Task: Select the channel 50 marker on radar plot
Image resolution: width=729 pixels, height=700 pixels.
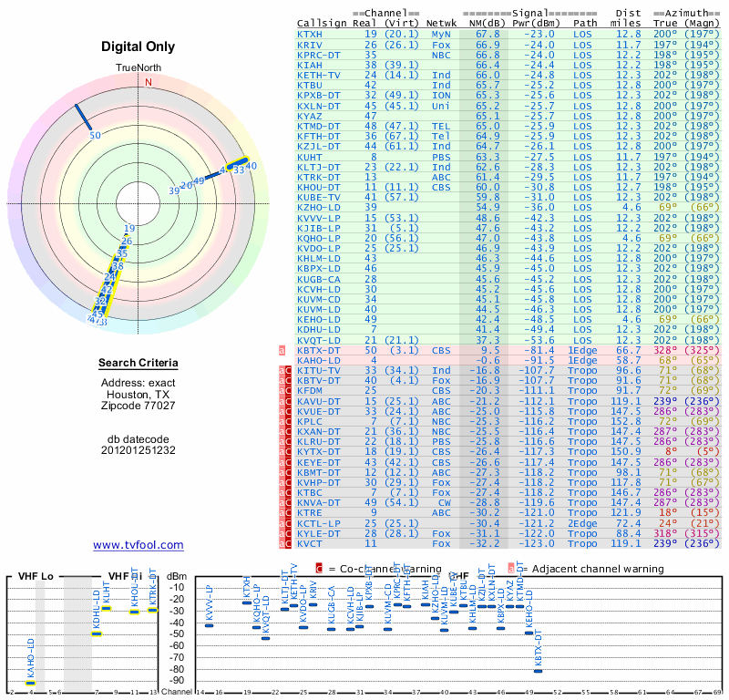Action: pos(95,136)
